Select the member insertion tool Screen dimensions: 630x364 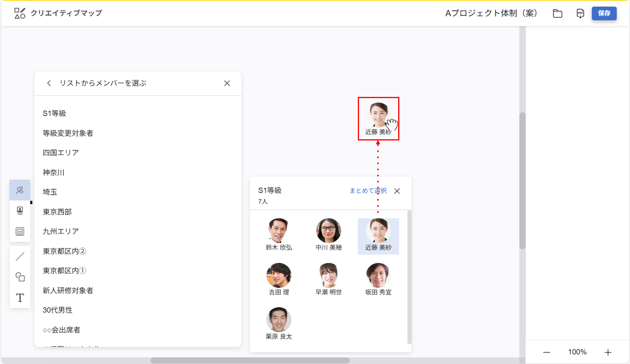(20, 190)
